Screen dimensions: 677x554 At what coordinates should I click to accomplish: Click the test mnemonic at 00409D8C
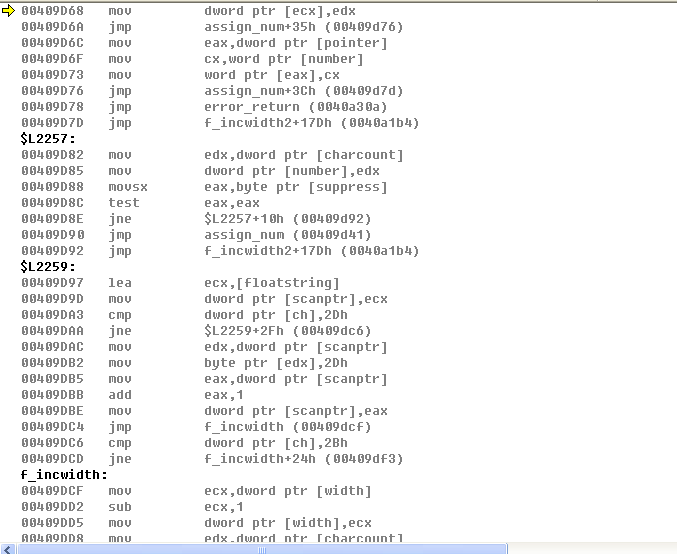click(x=124, y=203)
